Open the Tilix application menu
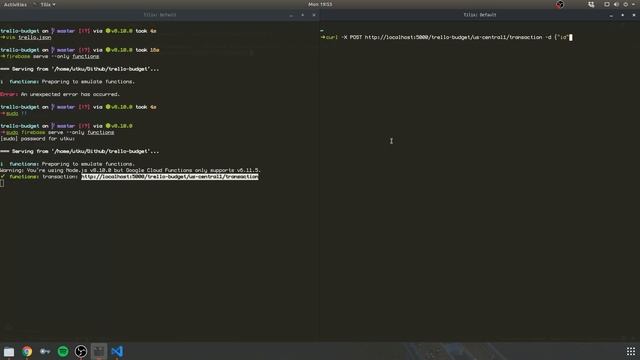The width and height of the screenshot is (640, 360). [48, 4]
